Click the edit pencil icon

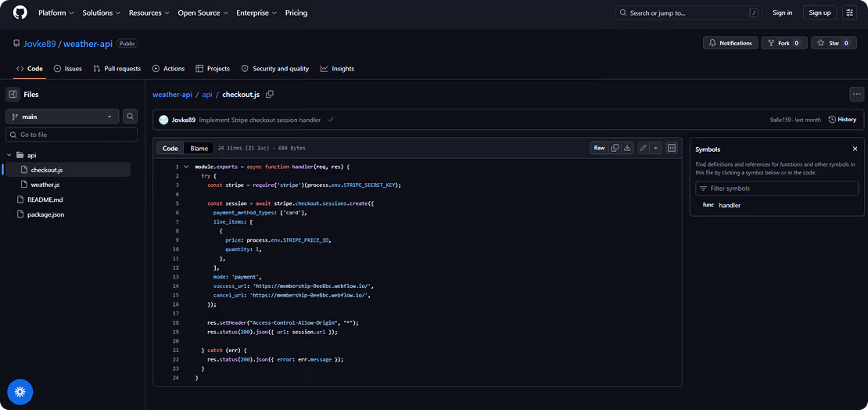tap(643, 148)
